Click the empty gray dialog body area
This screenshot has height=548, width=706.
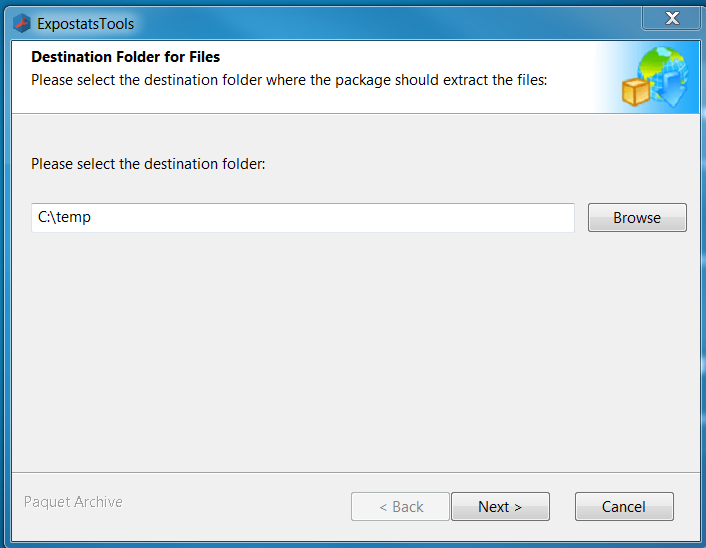pos(350,350)
